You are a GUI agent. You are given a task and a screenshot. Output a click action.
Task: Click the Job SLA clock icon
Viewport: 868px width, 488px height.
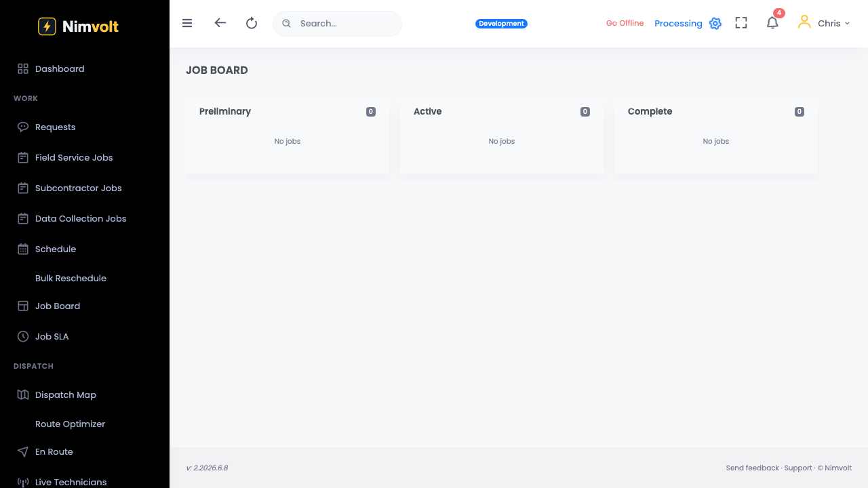(23, 336)
